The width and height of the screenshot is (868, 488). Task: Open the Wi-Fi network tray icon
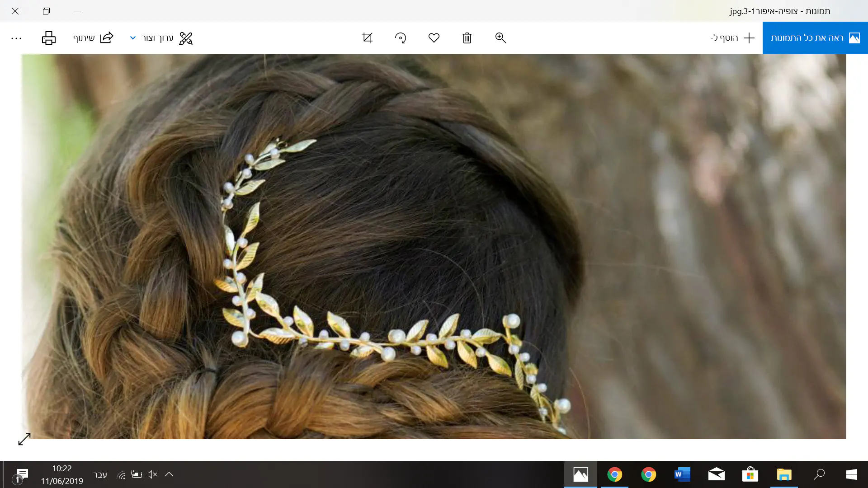click(x=121, y=474)
